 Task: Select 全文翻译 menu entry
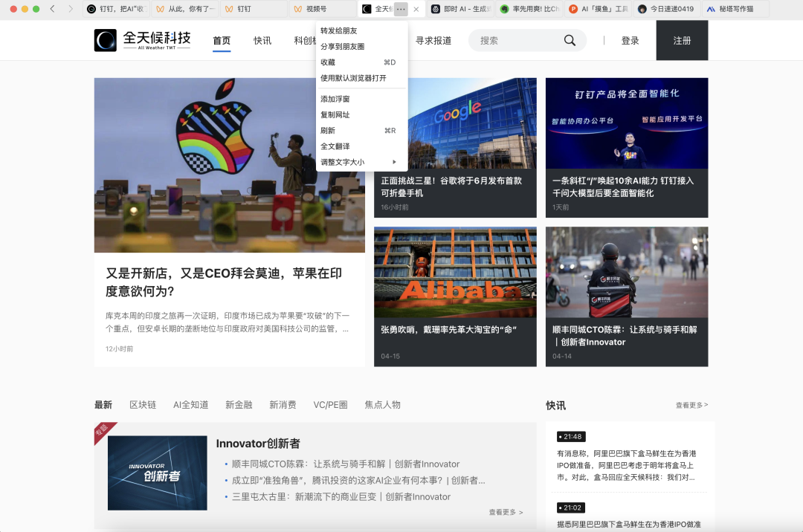pyautogui.click(x=361, y=147)
